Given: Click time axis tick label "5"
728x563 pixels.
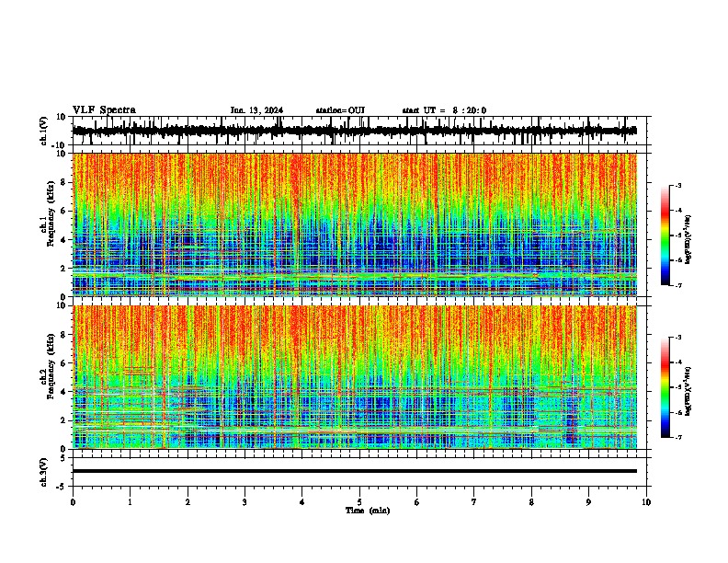Looking at the screenshot, I should [x=359, y=502].
